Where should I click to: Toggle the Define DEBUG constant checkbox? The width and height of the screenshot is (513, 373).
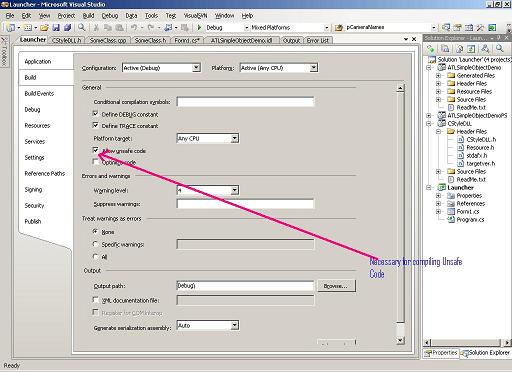pyautogui.click(x=96, y=114)
